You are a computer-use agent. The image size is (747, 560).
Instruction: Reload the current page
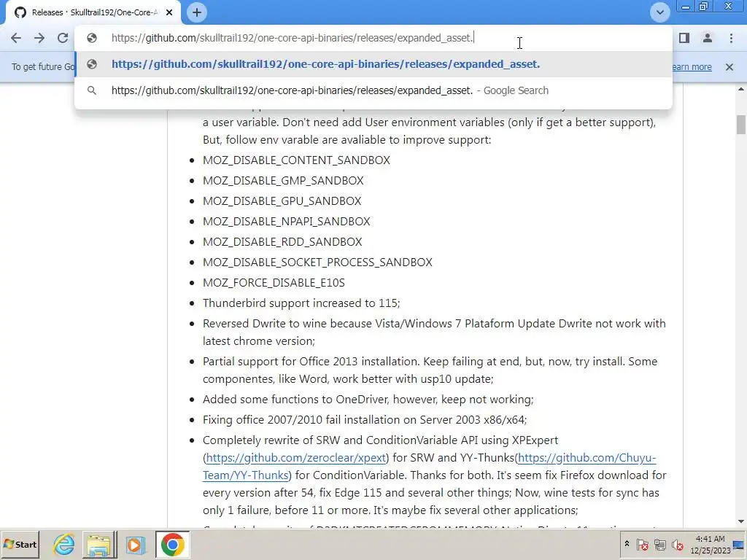pos(63,38)
